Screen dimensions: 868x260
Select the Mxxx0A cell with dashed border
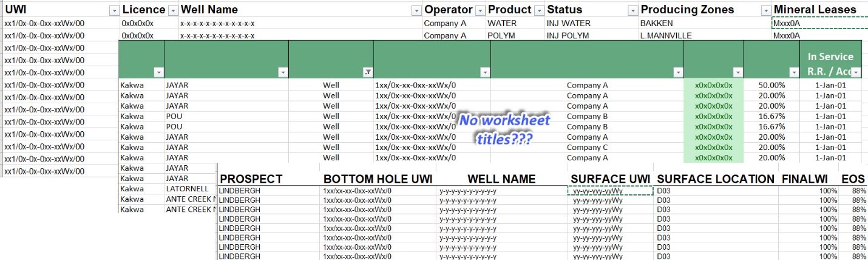point(818,23)
